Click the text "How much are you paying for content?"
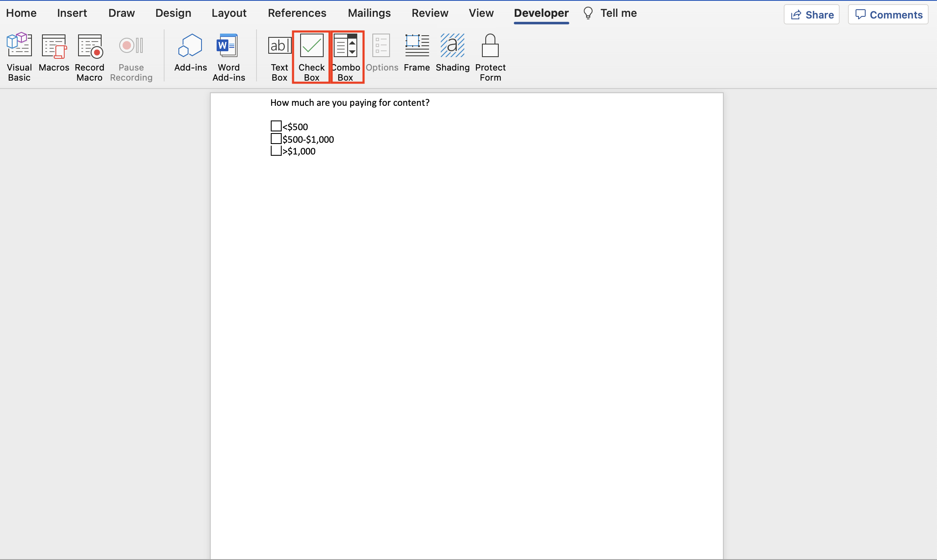Image resolution: width=937 pixels, height=560 pixels. click(350, 103)
